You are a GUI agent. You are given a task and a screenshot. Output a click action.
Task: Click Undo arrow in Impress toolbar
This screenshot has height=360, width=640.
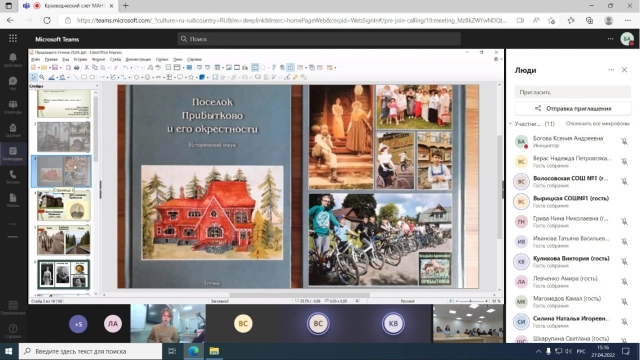(x=126, y=68)
